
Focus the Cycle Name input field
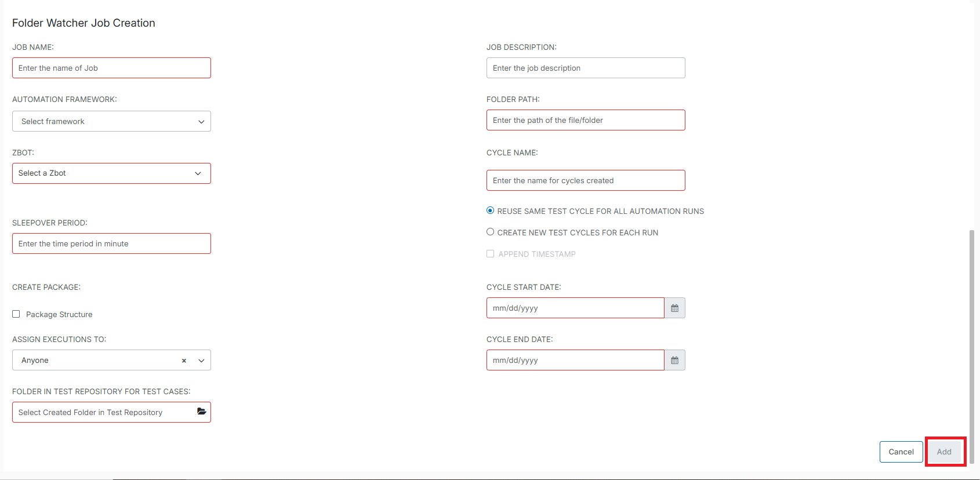[586, 180]
